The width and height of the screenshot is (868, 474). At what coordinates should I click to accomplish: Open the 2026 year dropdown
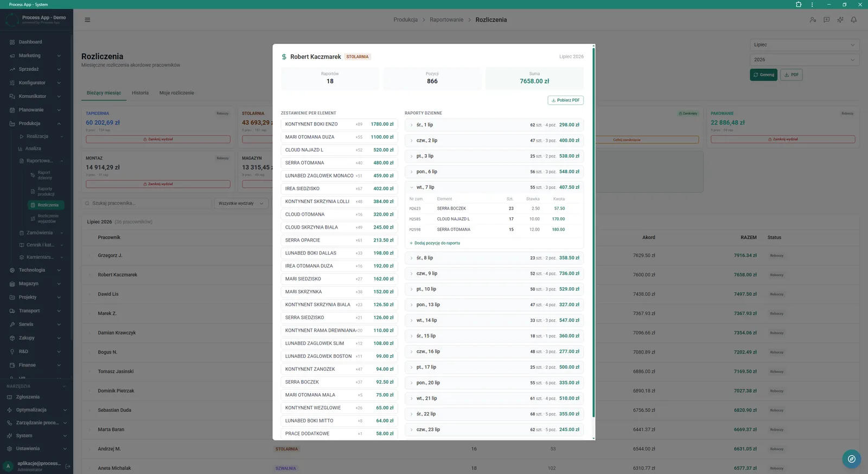[x=805, y=60]
